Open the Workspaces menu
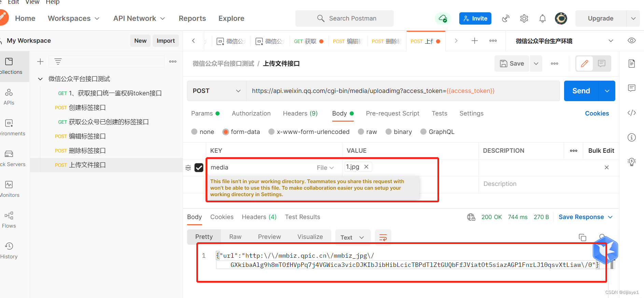This screenshot has width=644, height=298. coord(73,18)
